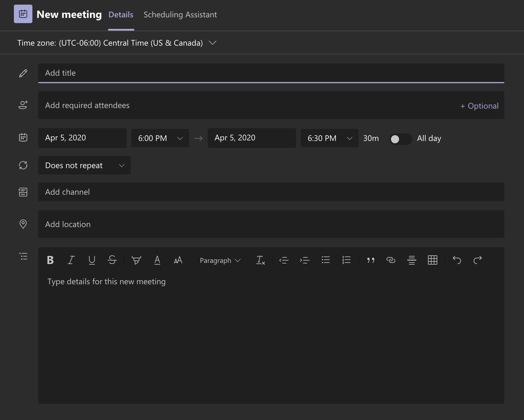Decrease indent
Screen dimensions: 524x420
click(x=284, y=260)
